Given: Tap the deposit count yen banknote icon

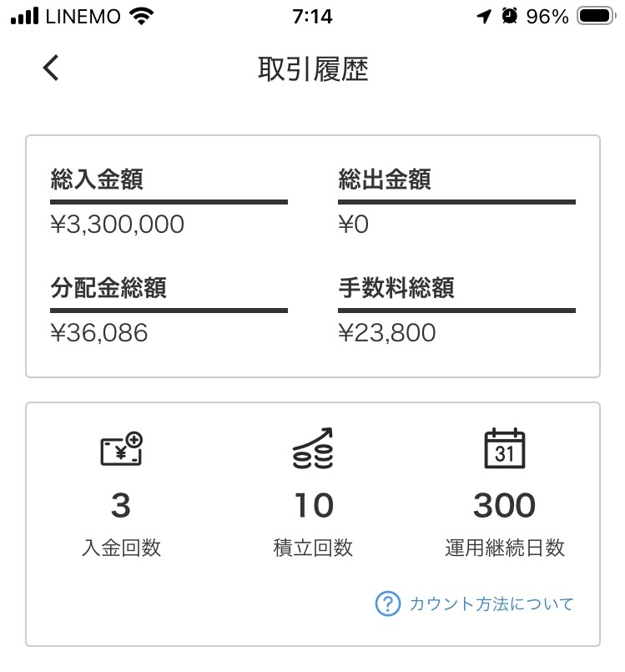Looking at the screenshot, I should pos(121,451).
